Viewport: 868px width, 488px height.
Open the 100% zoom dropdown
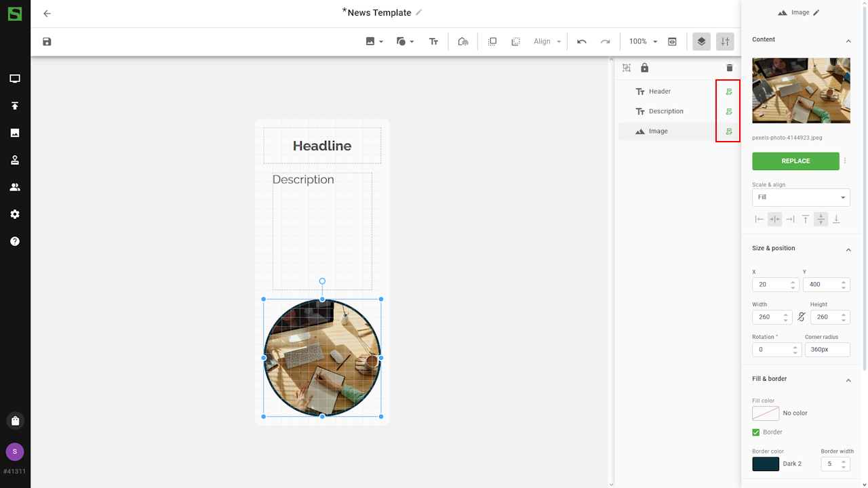pyautogui.click(x=643, y=42)
